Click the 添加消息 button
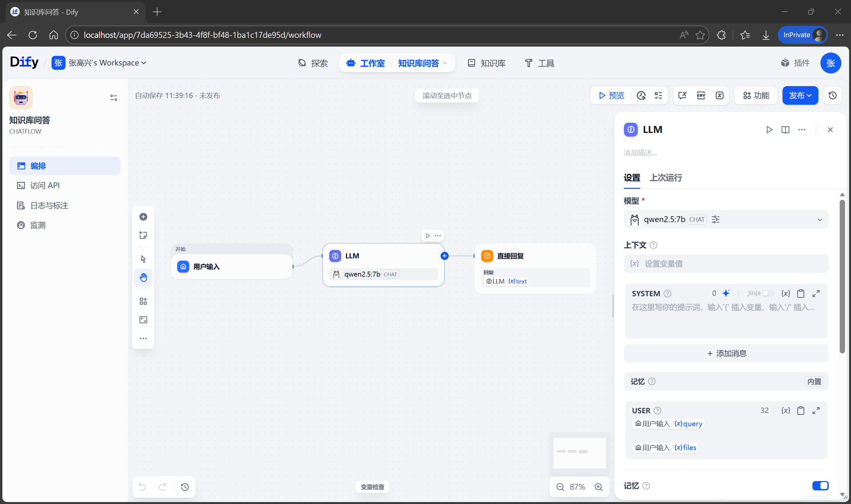Screen dimensions: 851x504 726,353
